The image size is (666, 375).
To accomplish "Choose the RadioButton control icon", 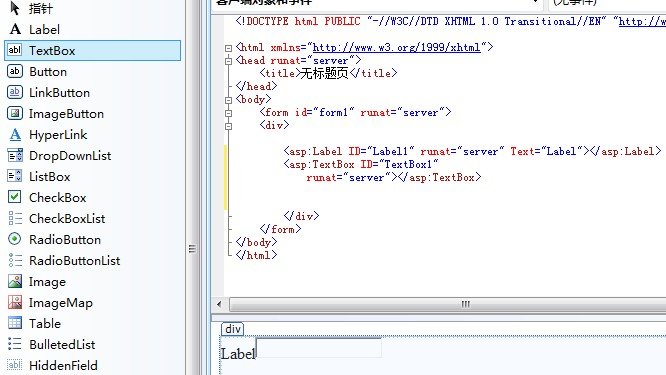I will point(15,239).
